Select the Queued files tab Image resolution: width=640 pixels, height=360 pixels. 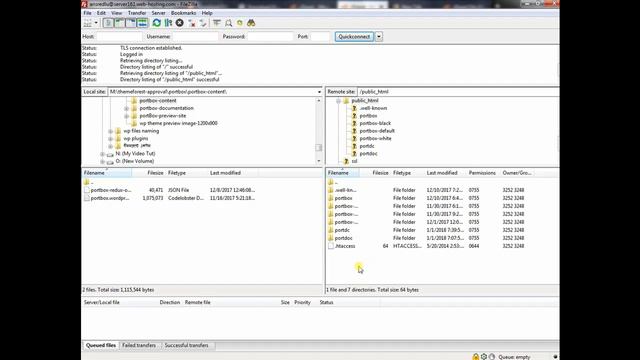[x=101, y=345]
